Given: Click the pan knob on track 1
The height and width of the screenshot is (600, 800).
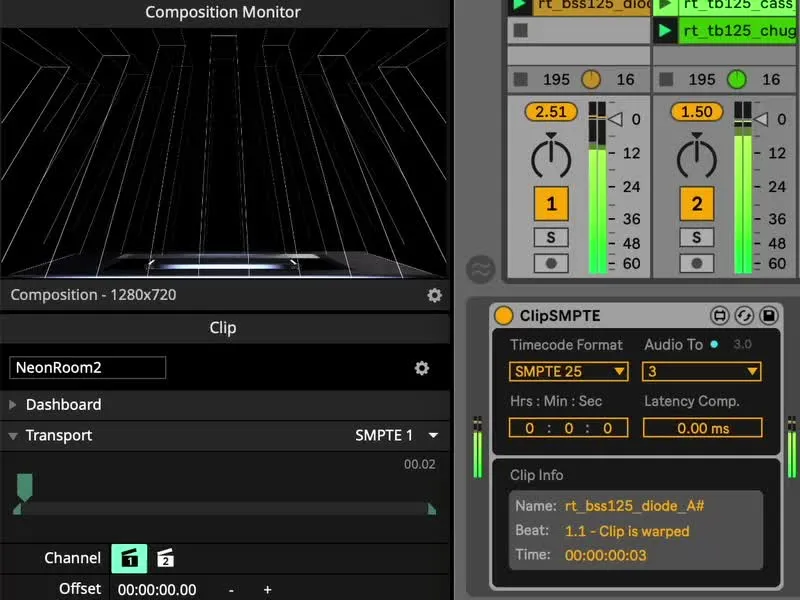Looking at the screenshot, I should click(551, 156).
